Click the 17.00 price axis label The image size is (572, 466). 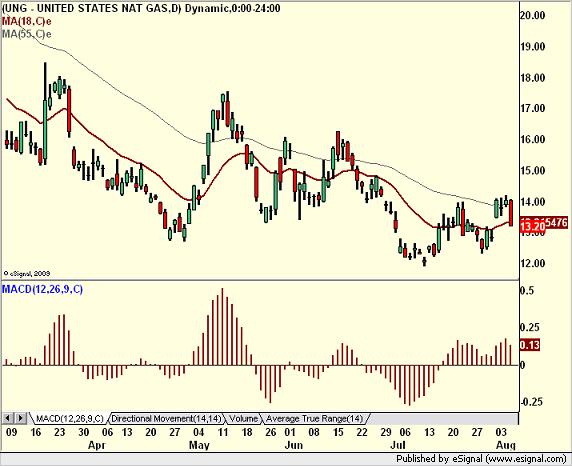pos(533,108)
